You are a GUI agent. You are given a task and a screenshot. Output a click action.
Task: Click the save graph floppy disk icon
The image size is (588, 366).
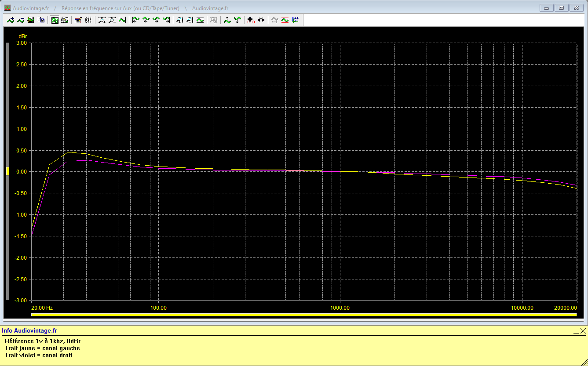coord(31,20)
